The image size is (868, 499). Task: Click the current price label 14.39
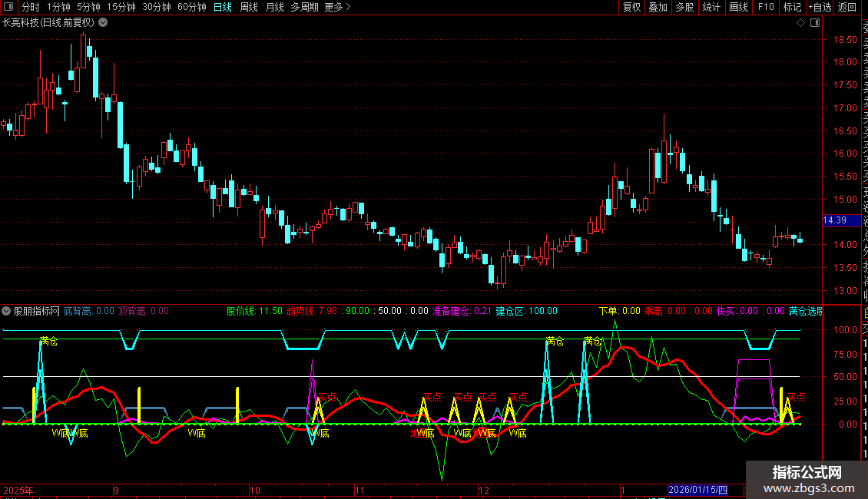pos(841,220)
